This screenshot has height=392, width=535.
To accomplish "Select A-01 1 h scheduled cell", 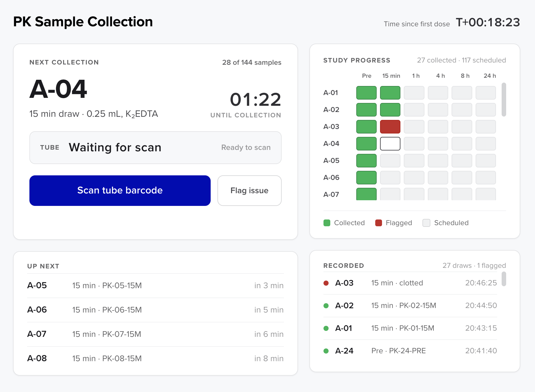I will click(414, 93).
